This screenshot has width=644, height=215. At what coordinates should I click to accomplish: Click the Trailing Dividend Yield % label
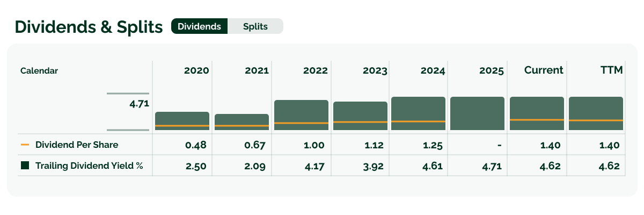pos(89,166)
